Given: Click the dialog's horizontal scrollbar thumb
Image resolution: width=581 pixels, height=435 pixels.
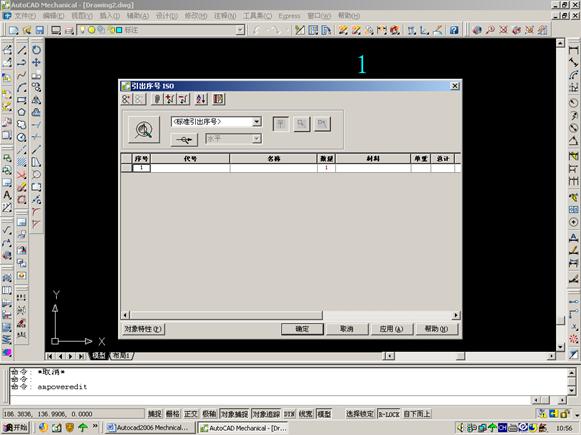Looking at the screenshot, I should point(226,315).
